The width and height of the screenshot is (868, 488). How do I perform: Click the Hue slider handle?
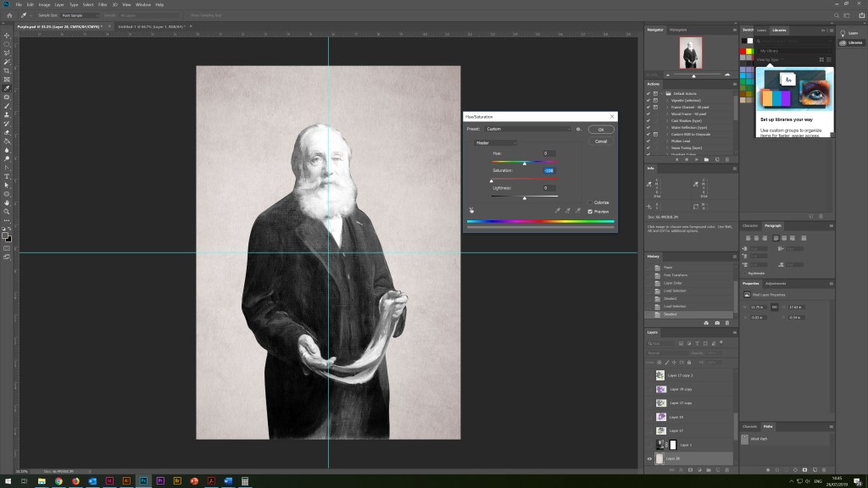pos(524,164)
